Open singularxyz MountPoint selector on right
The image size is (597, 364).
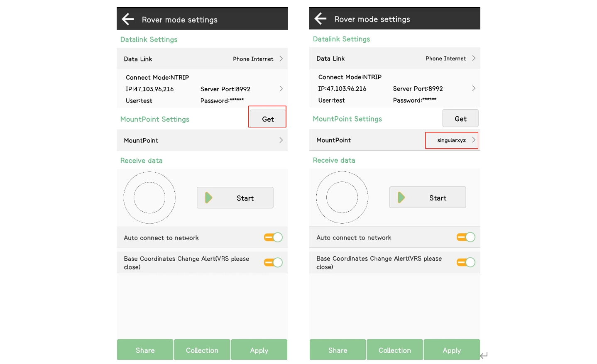(452, 140)
